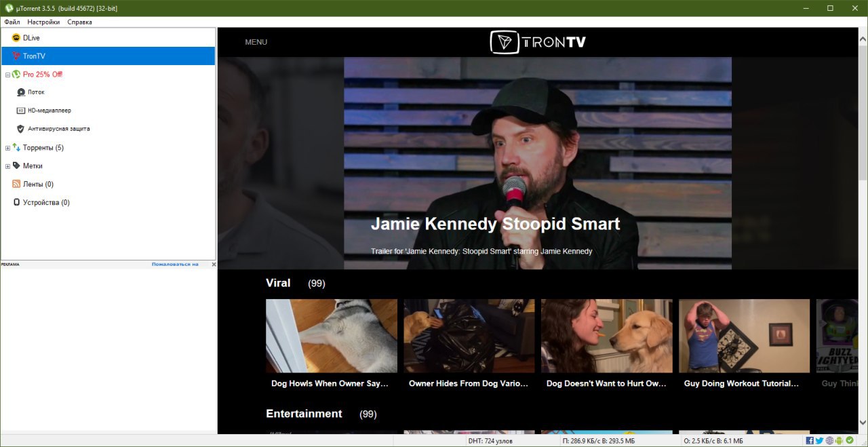
Task: Click the HD-медиаплеер player icon
Action: click(21, 111)
